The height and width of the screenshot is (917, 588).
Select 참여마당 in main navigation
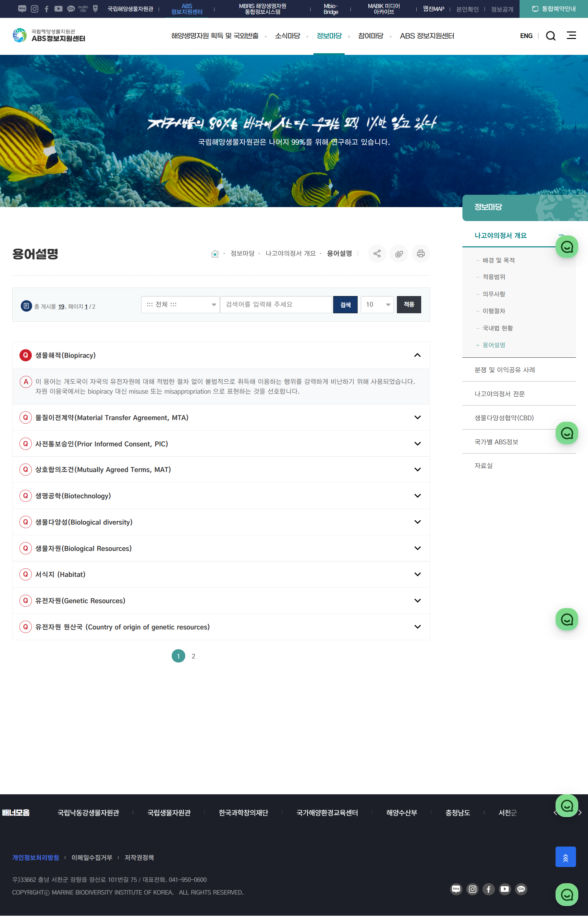tap(370, 36)
